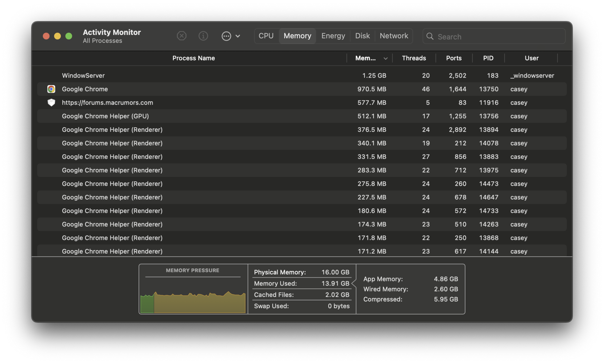
Task: Focus the Search input field
Action: (494, 37)
